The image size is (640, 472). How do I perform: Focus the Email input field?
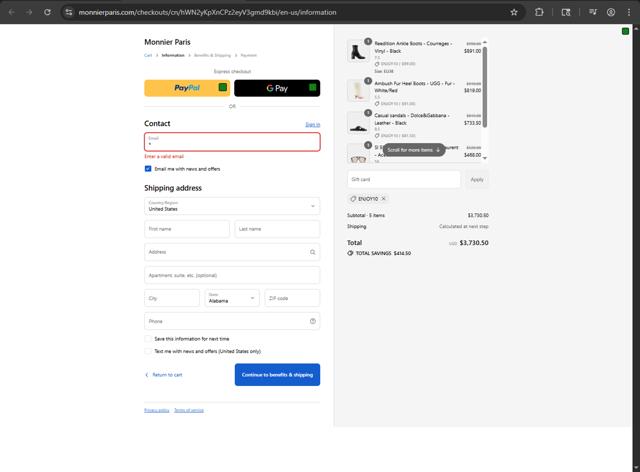coord(232,142)
